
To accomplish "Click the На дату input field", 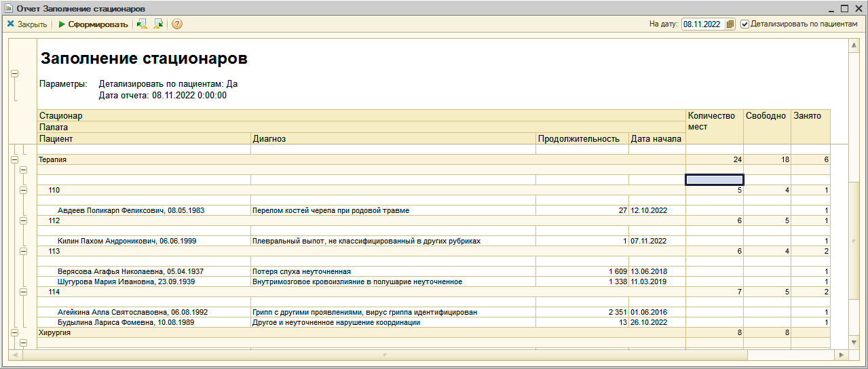I will pos(703,24).
